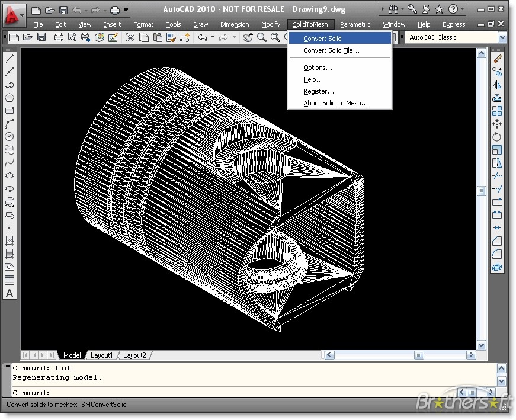516x420 pixels.
Task: Click the drawing area vertical scrollbar thumb
Action: pos(481,191)
